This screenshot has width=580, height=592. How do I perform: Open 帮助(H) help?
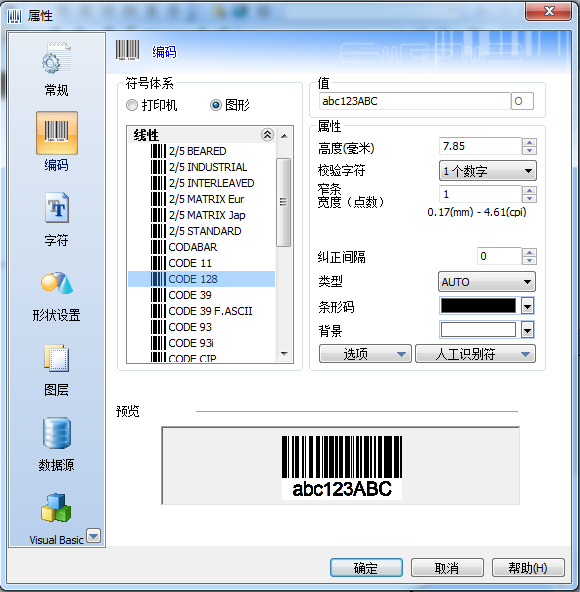pos(528,567)
